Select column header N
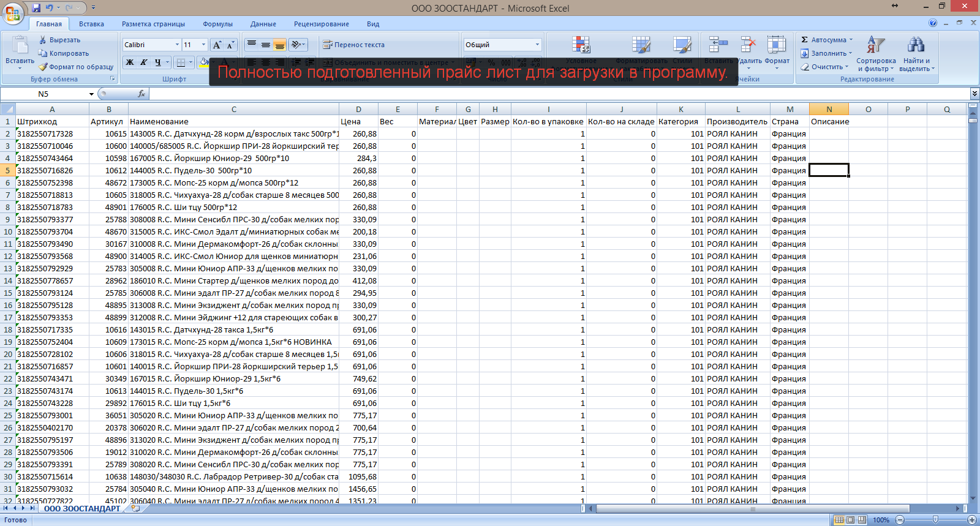The height and width of the screenshot is (526, 980). pyautogui.click(x=829, y=109)
